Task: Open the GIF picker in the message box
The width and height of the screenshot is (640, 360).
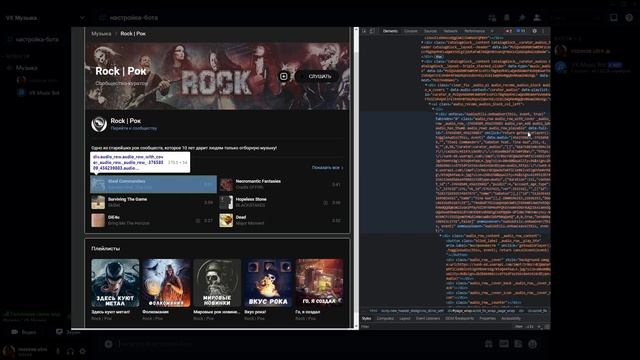Action: click(504, 344)
